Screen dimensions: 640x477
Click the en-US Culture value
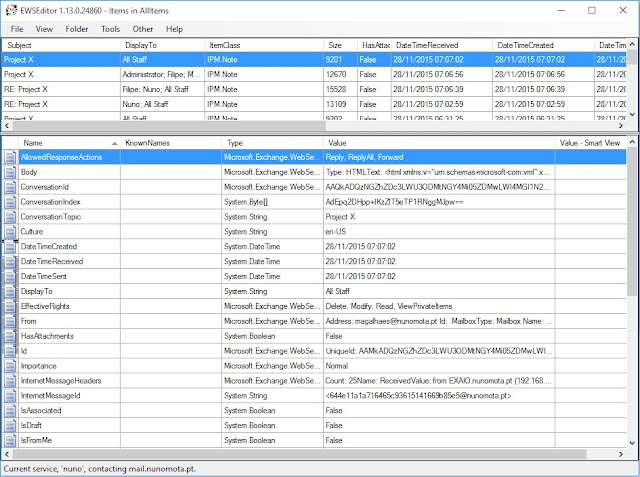pos(336,232)
